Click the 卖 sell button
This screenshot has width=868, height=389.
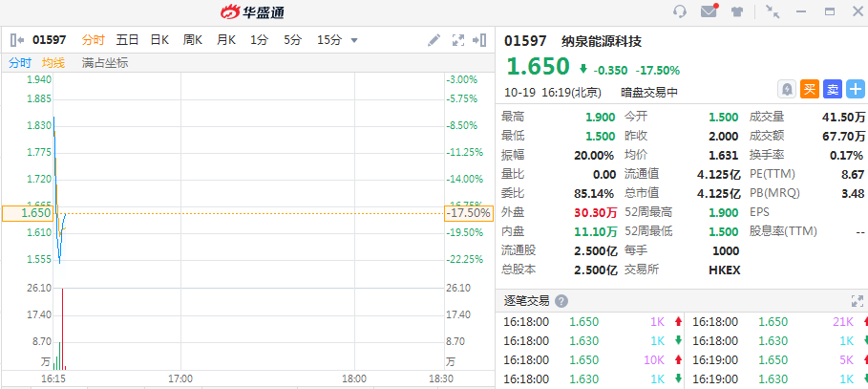point(833,89)
